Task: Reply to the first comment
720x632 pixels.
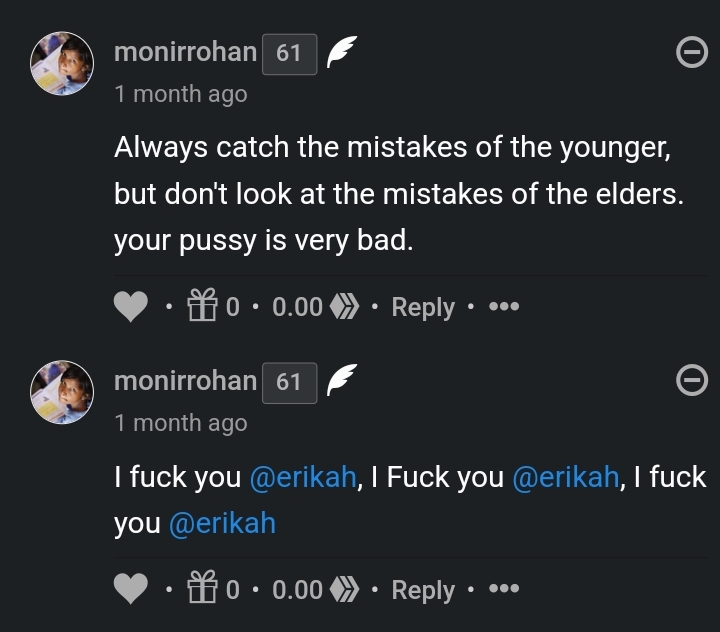Action: (x=423, y=307)
